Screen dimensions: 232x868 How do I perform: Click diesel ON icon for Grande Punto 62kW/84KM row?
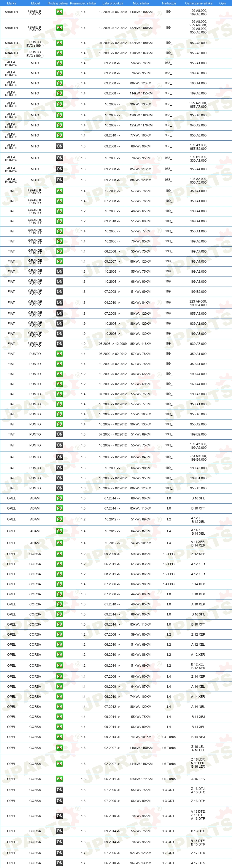(59, 303)
